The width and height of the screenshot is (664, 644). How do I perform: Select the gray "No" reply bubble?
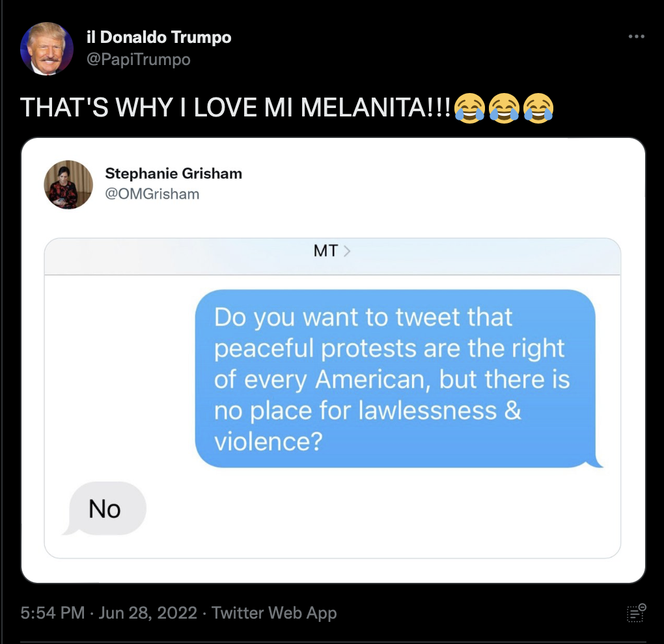(x=105, y=508)
